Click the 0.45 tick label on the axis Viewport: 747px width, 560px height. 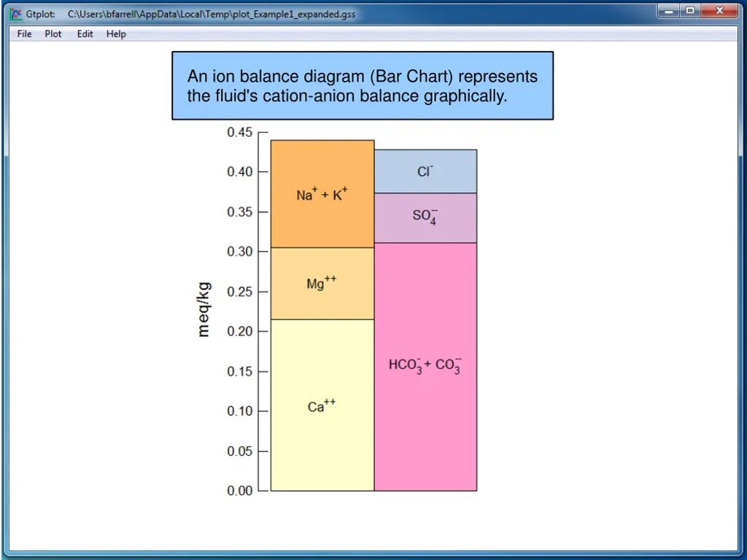239,132
